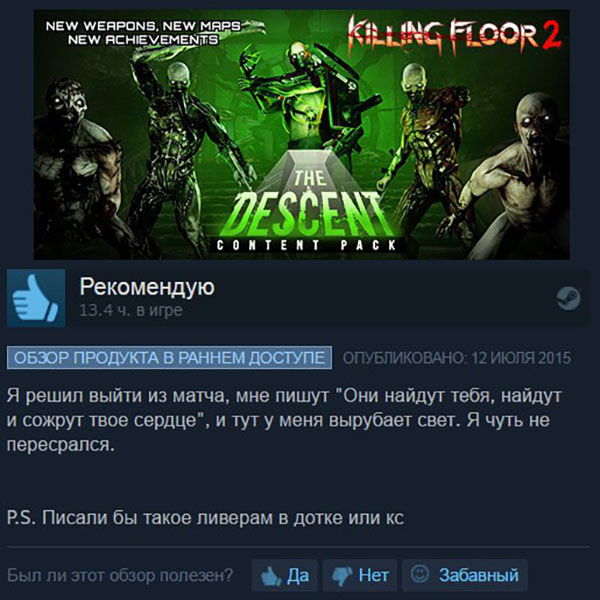The width and height of the screenshot is (600, 600).
Task: Click the Content Pack label in banner
Action: pos(306,245)
